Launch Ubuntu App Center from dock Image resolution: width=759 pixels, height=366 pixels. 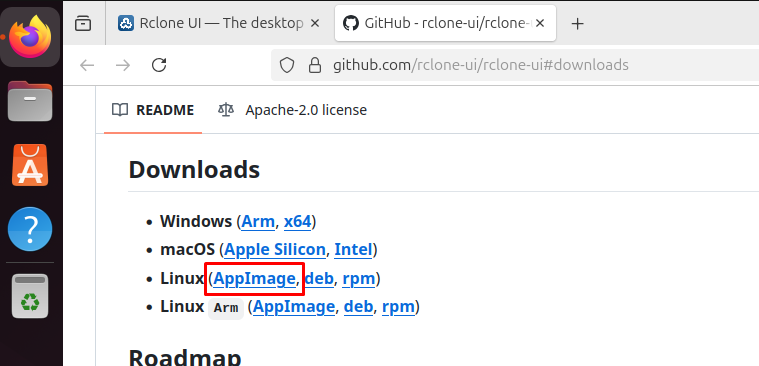click(30, 165)
